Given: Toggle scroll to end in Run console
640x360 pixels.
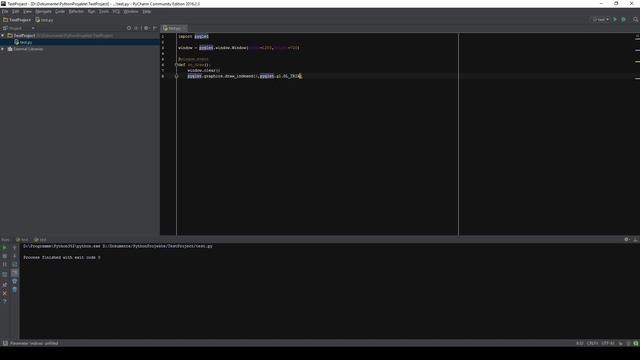Looking at the screenshot, I should pos(15,273).
